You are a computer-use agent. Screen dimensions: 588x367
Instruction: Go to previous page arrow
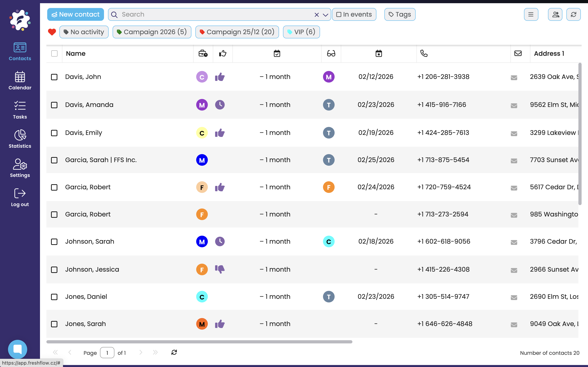pyautogui.click(x=70, y=352)
